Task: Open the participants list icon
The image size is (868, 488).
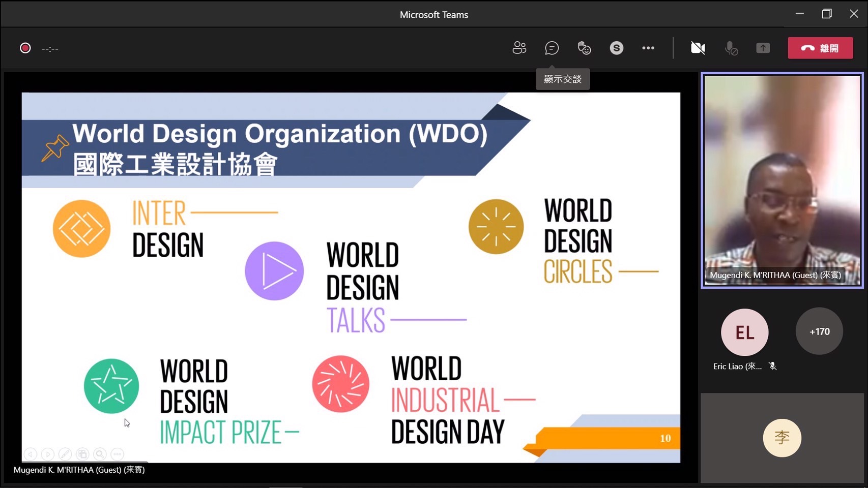Action: [x=519, y=48]
